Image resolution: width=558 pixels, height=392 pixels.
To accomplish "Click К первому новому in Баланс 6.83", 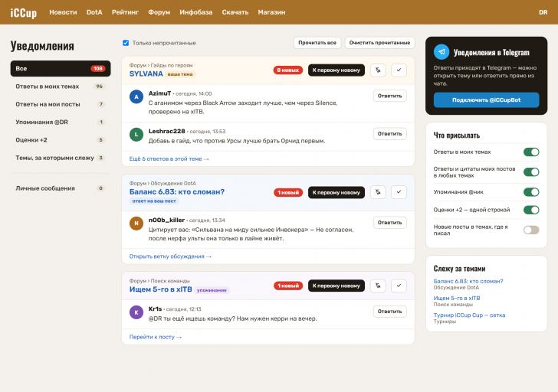I will [336, 192].
